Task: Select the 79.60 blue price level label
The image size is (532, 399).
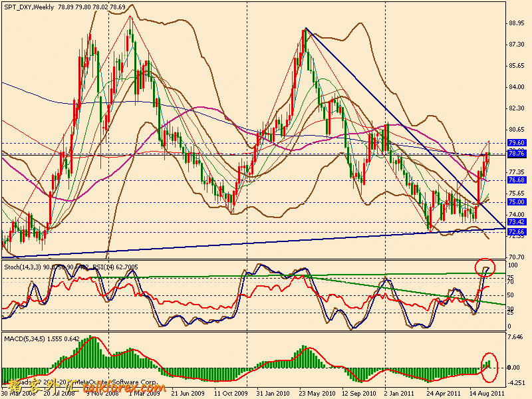Action: click(x=517, y=142)
